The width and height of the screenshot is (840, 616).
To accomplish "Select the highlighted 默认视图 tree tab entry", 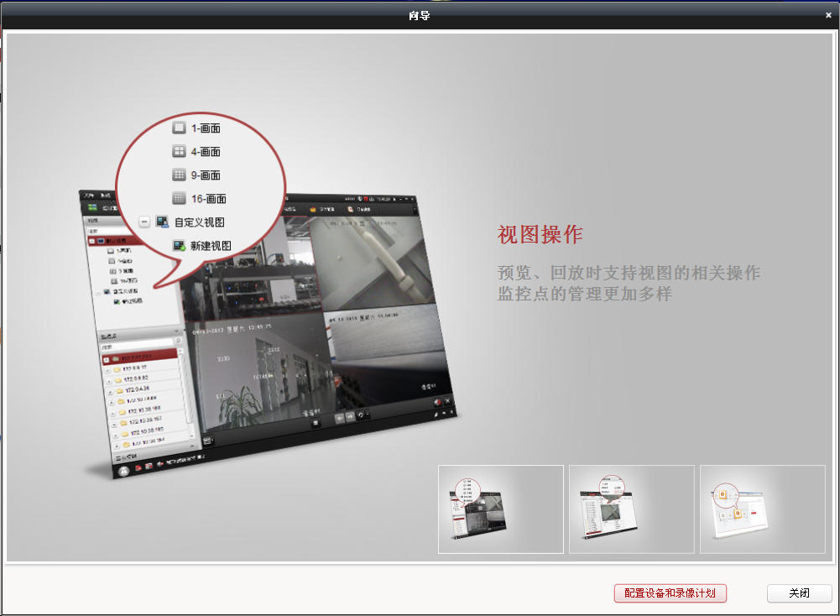I will 117,240.
